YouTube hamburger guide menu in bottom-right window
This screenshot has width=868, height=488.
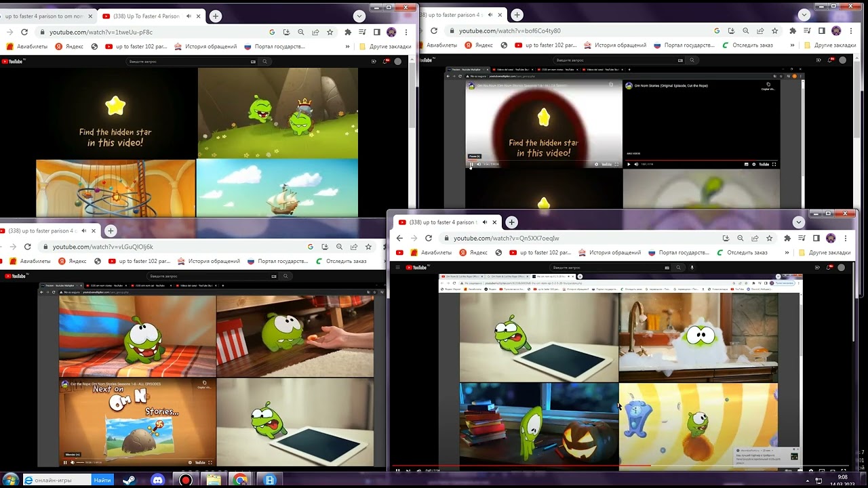click(x=398, y=267)
